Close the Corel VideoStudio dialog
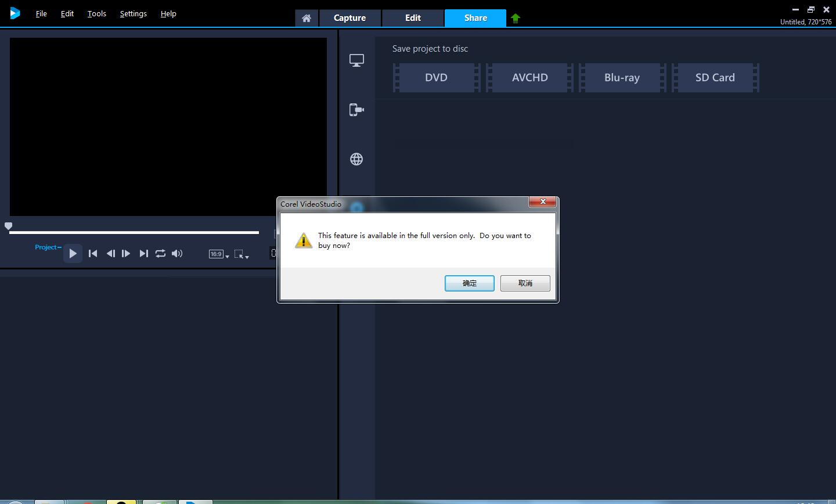Screen dimensions: 836x504 tap(543, 201)
